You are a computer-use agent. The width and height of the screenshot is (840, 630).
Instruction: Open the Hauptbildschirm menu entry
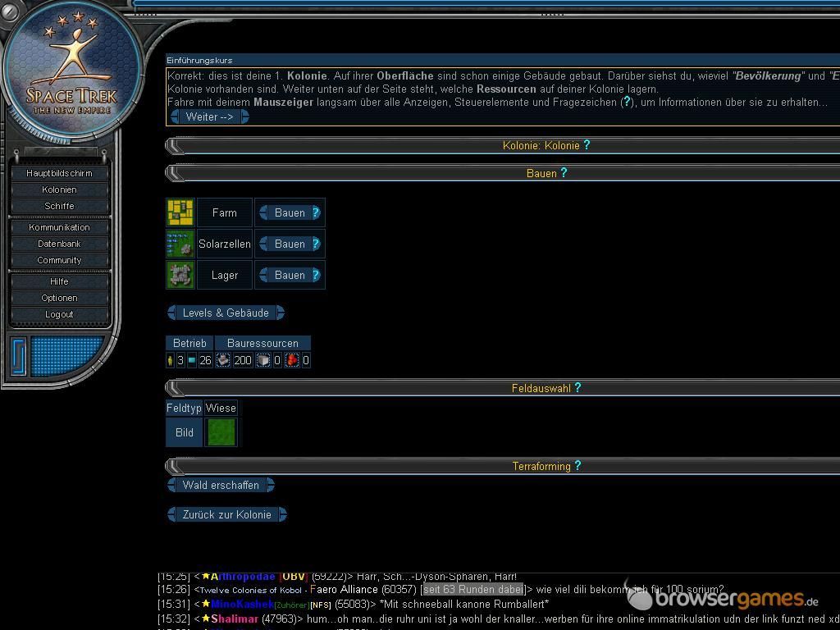point(59,173)
